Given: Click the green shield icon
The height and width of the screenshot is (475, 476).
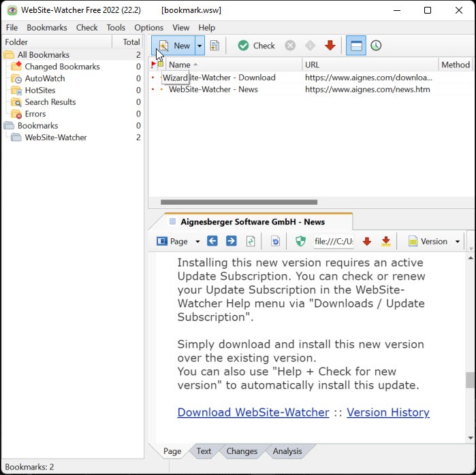Looking at the screenshot, I should coord(300,241).
